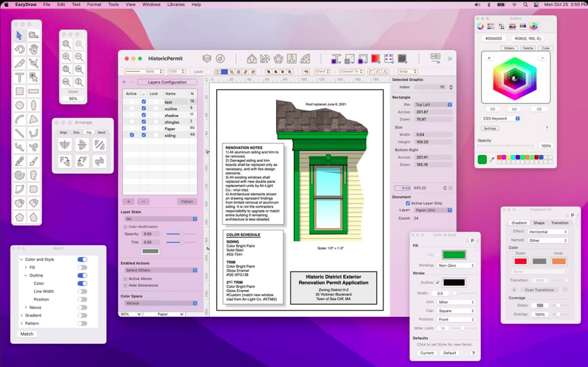588x367 pixels.
Task: Uncheck Active Layer Only checkbox
Action: coord(408,203)
